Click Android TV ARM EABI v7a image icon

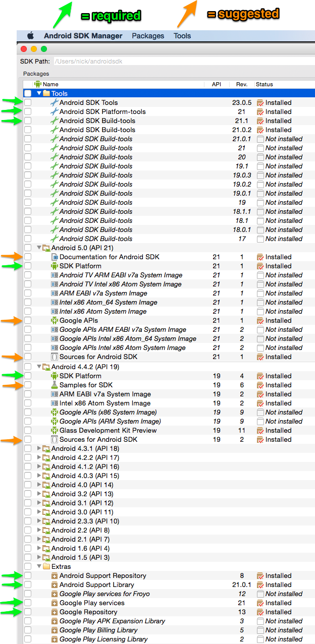coord(55,275)
